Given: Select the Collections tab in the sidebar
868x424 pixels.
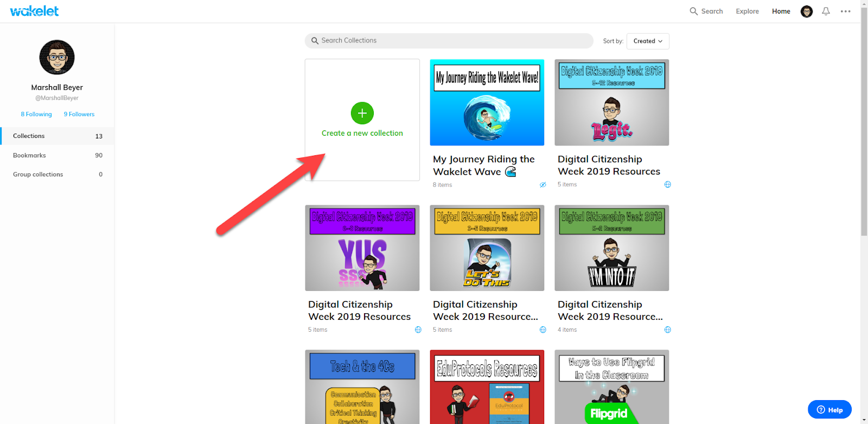Looking at the screenshot, I should click(57, 136).
